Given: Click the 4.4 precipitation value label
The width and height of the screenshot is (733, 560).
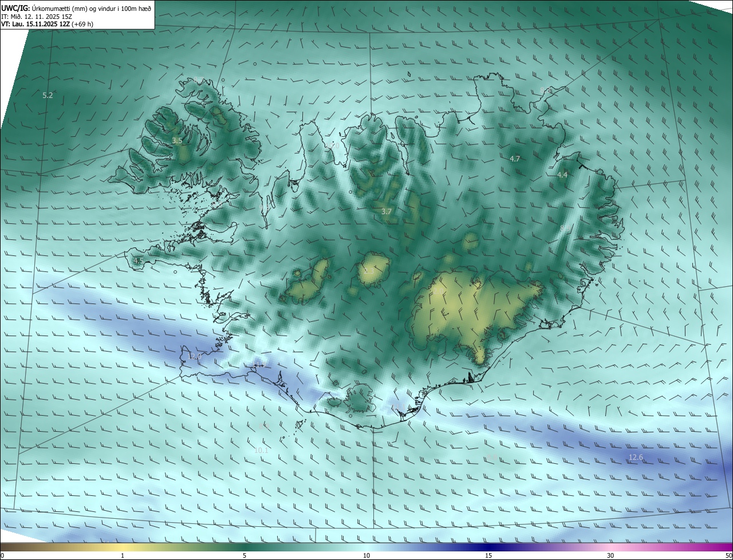Looking at the screenshot, I should [562, 175].
